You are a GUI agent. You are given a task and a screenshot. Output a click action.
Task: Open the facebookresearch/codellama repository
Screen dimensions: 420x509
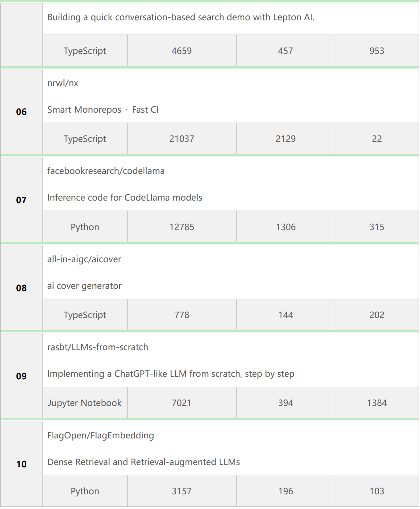tap(106, 171)
